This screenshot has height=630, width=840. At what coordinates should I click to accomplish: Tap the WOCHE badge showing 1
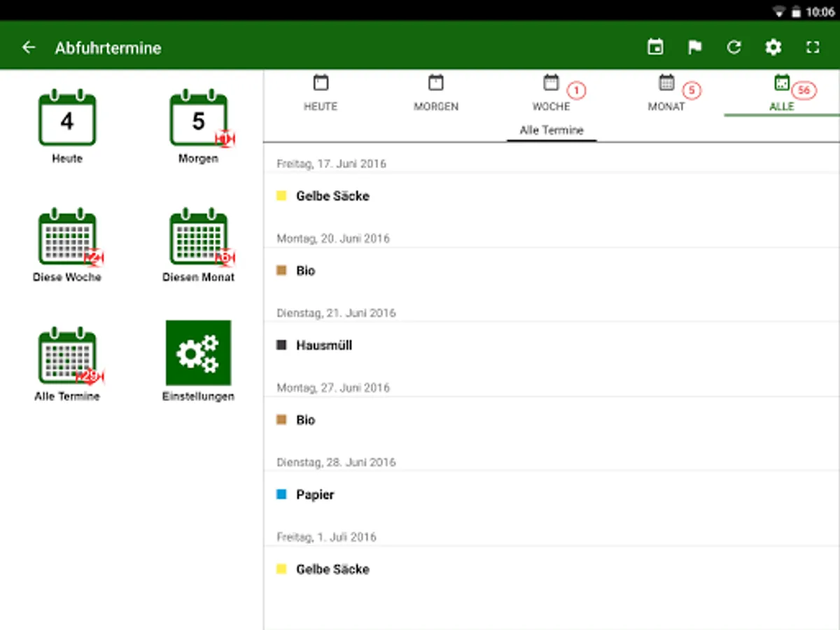point(576,90)
